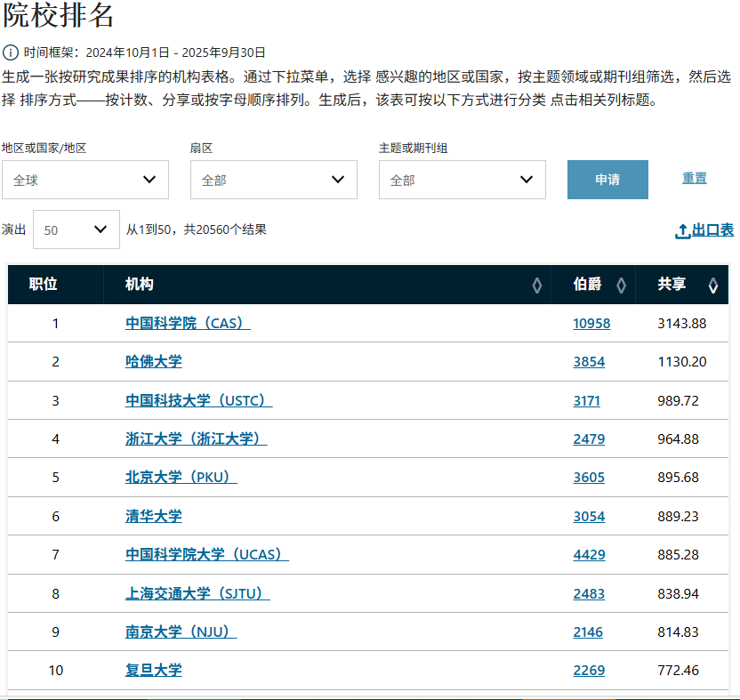This screenshot has width=740, height=700.
Task: Click count link 3854
Action: [x=589, y=362]
